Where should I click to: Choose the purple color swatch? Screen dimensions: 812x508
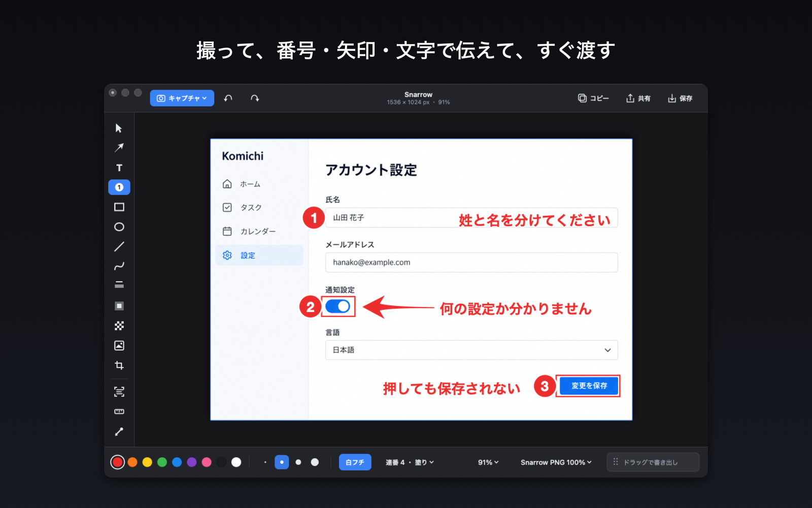(192, 462)
